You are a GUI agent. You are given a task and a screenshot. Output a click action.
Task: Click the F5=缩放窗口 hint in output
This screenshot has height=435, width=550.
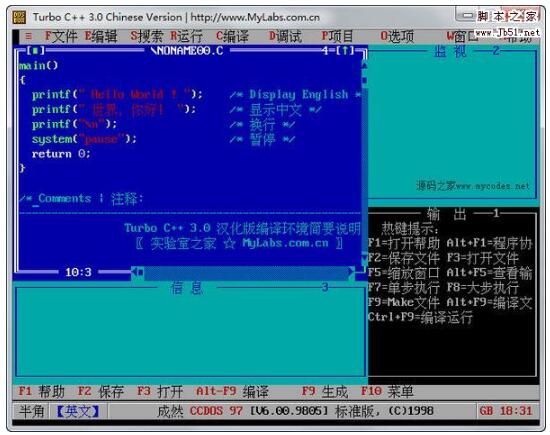(403, 273)
